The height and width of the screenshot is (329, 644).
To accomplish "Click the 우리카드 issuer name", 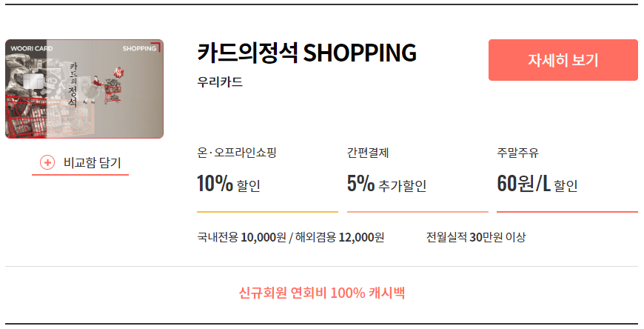I will pos(220,82).
